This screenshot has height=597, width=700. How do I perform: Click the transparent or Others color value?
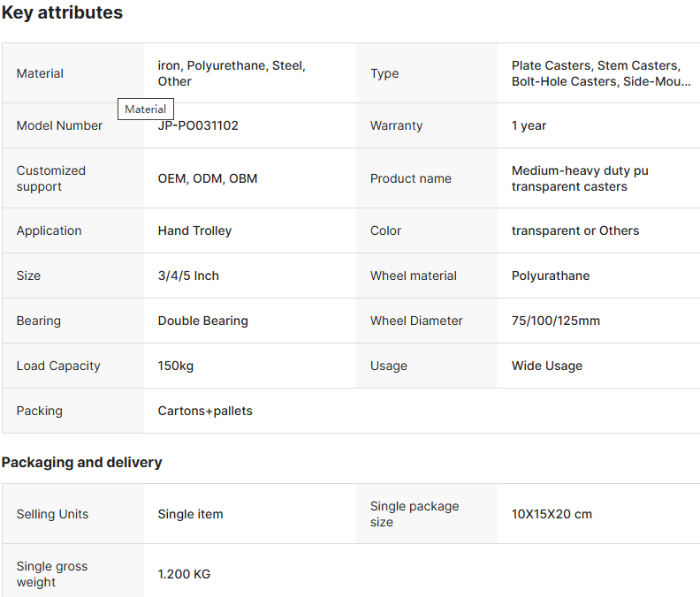(x=575, y=230)
